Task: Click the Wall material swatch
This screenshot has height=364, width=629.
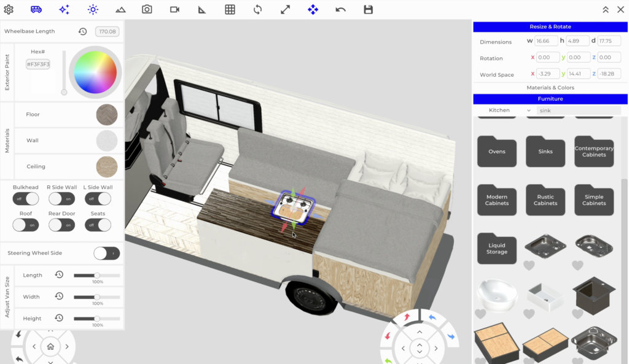Action: (107, 141)
